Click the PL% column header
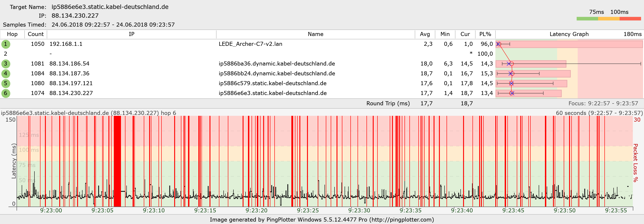Screen dimensions: 644x224 485,34
